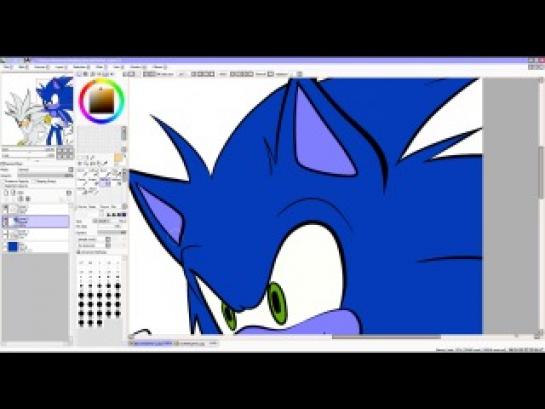Toggle visibility of the blue-thumbnail layer
This screenshot has width=545, height=409.
coord(5,245)
